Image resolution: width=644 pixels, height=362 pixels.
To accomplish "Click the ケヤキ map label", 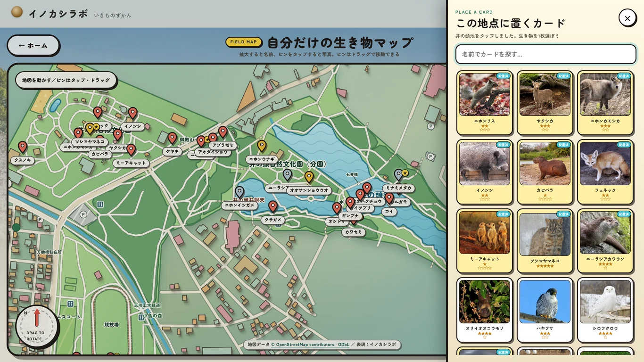I will point(172,151).
